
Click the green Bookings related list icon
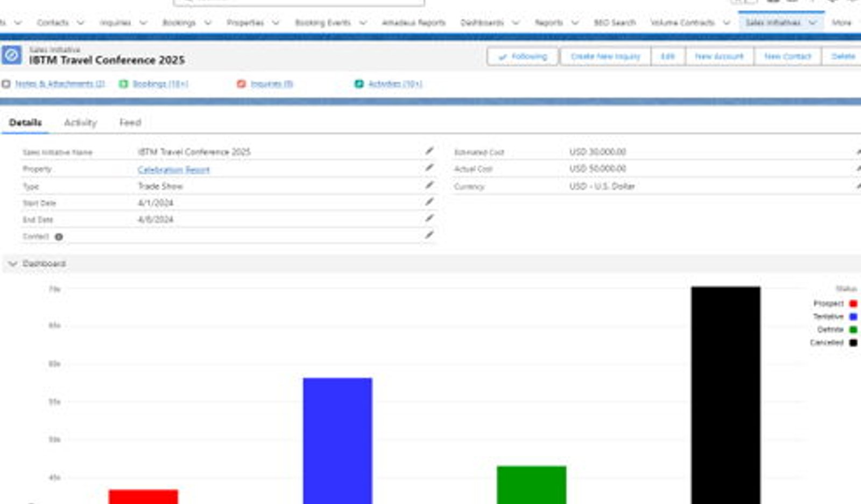pyautogui.click(x=124, y=84)
